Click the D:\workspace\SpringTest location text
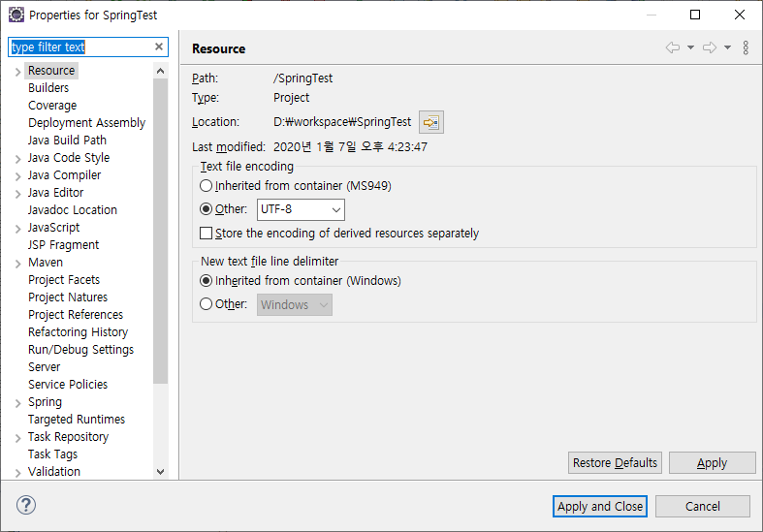Screen dimensions: 763x532 point(342,122)
